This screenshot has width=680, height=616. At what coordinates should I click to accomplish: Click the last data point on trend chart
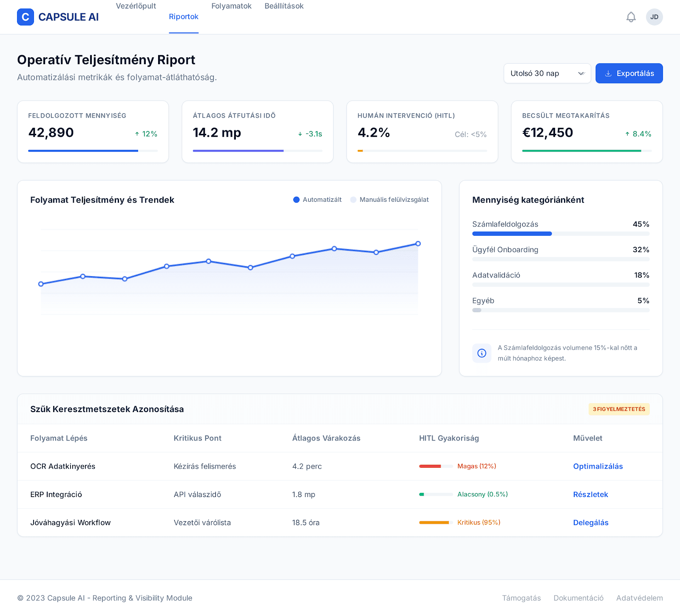pyautogui.click(x=418, y=244)
